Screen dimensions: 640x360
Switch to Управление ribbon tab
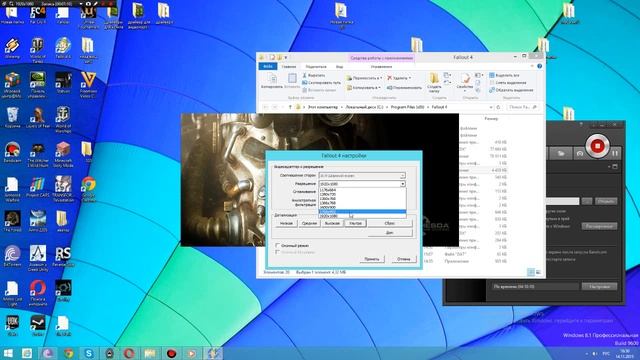click(381, 67)
